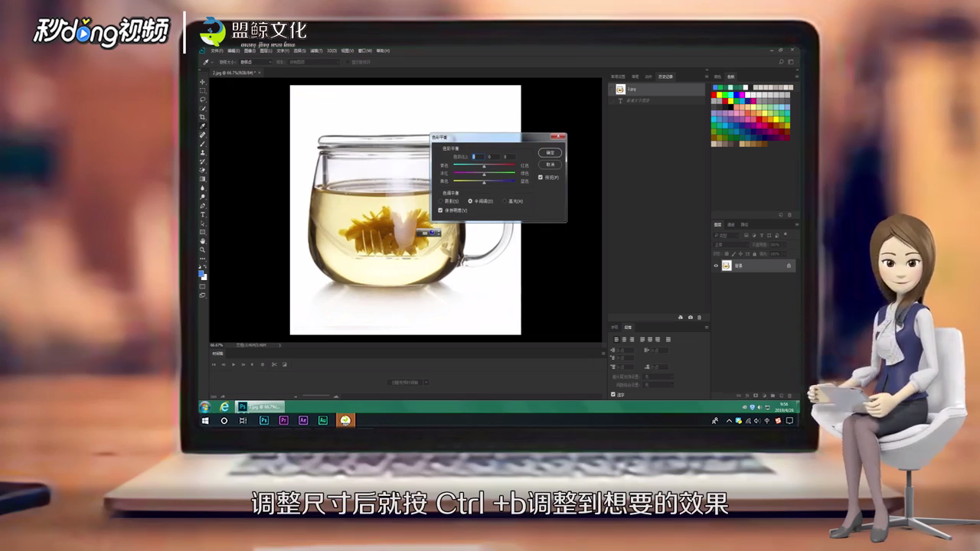Image resolution: width=980 pixels, height=551 pixels.
Task: Select the 中间调(D) midtones radio button
Action: pyautogui.click(x=470, y=201)
